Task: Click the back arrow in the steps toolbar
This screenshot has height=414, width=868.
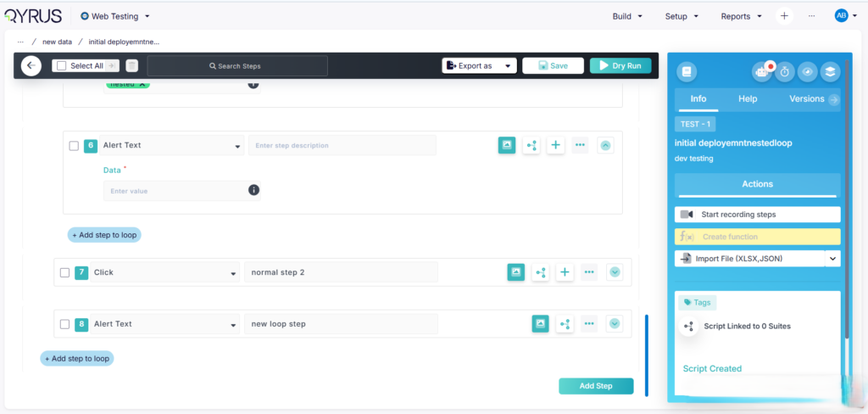Action: pos(31,65)
